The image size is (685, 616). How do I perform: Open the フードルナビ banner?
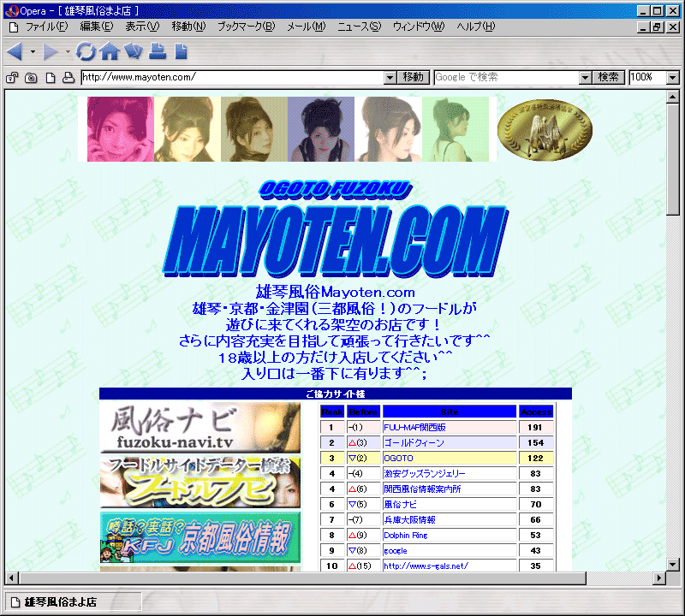tap(200, 483)
